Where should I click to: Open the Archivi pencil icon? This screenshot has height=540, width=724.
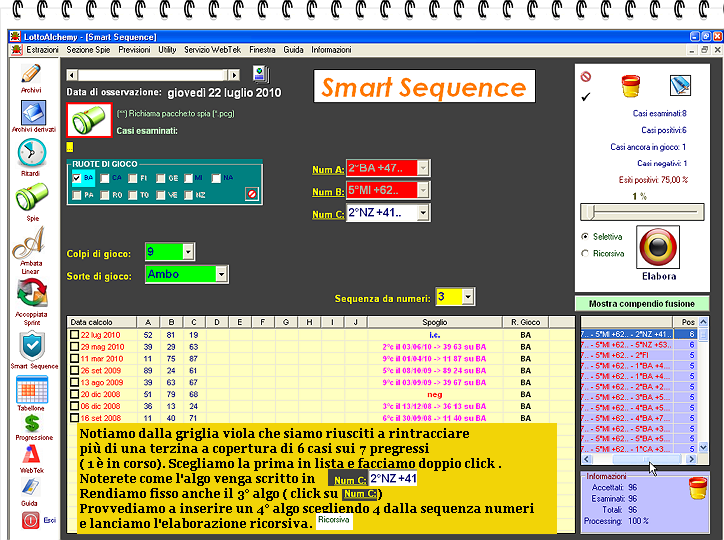pyautogui.click(x=31, y=74)
